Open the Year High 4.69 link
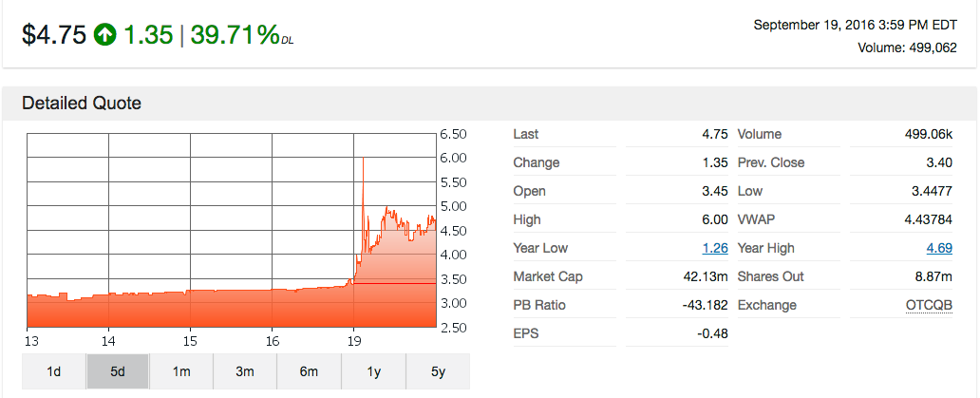 [938, 249]
